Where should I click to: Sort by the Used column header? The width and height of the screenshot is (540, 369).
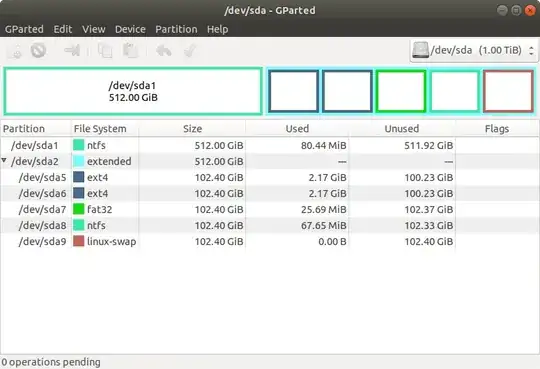pyautogui.click(x=297, y=129)
